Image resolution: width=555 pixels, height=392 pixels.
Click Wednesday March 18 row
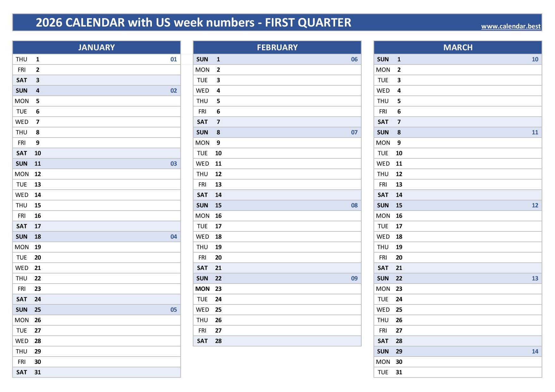pos(458,237)
